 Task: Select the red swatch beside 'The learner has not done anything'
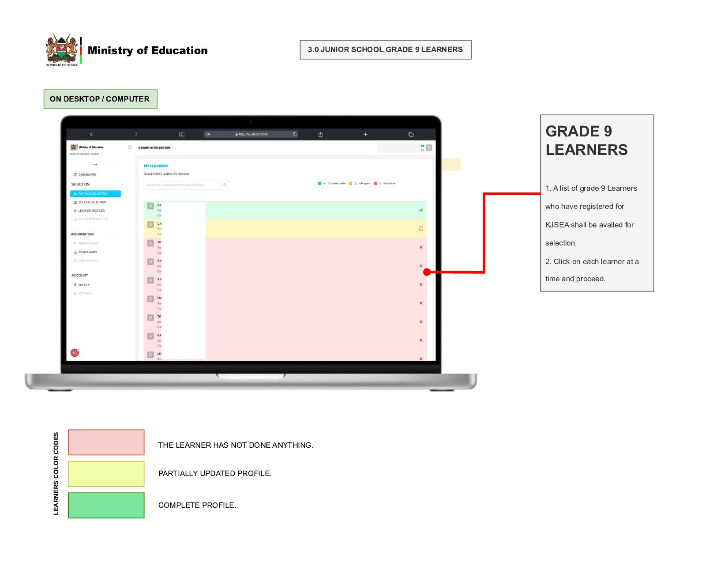(106, 442)
